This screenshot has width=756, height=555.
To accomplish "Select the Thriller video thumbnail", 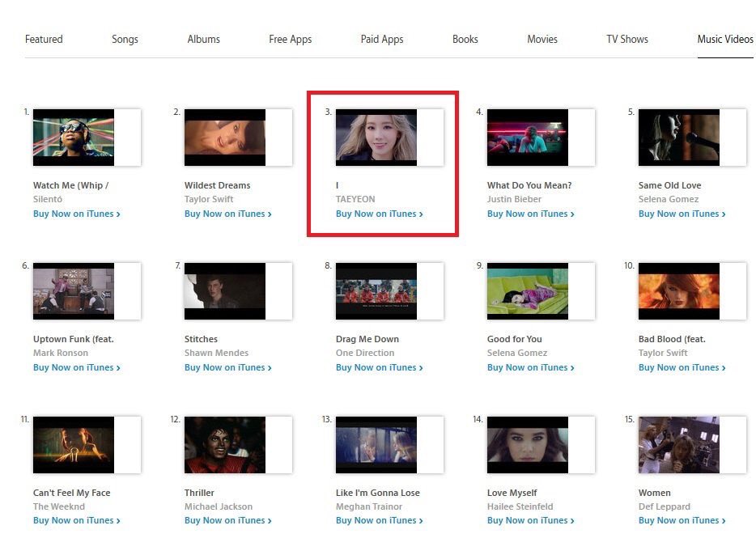I will pyautogui.click(x=225, y=445).
